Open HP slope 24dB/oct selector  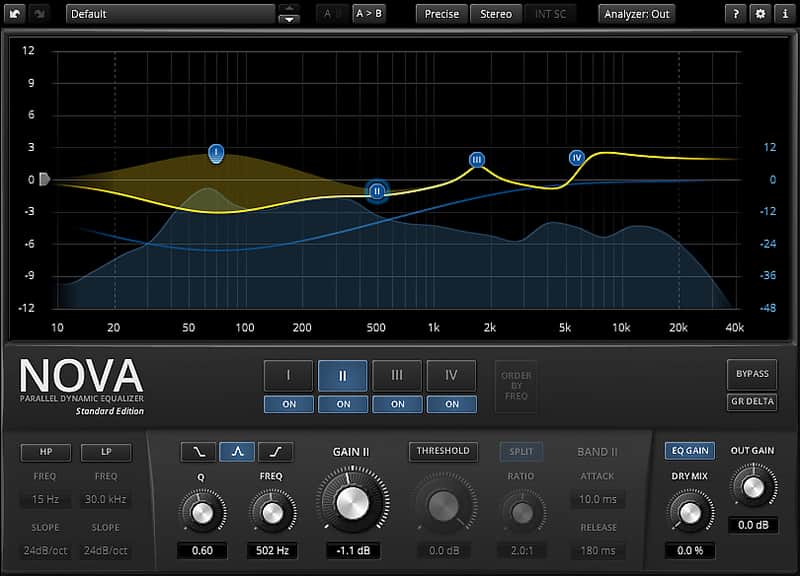[x=45, y=550]
